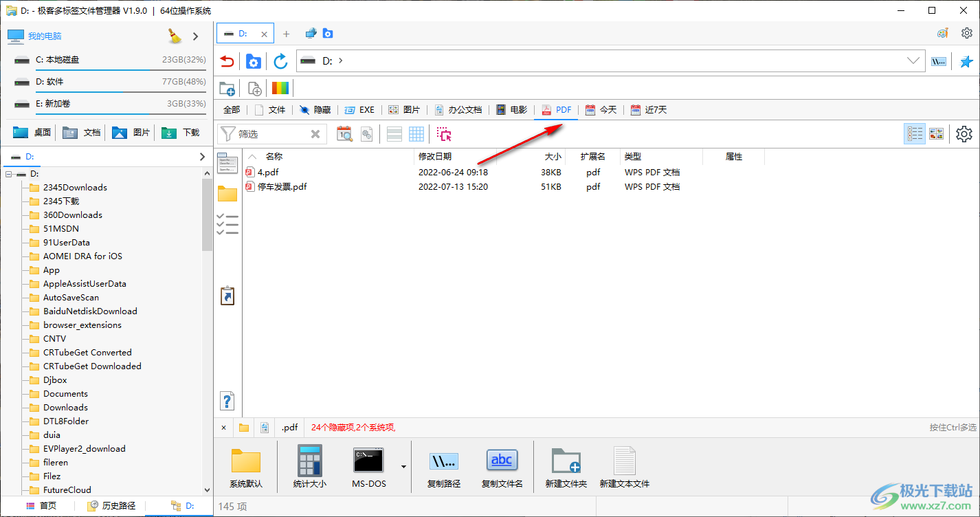This screenshot has width=980, height=517.
Task: Toggle the grid lines display icon
Action: (x=416, y=134)
